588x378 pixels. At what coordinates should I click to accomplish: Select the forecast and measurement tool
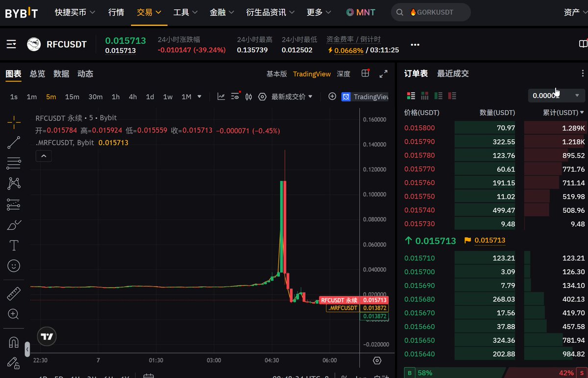pos(14,204)
